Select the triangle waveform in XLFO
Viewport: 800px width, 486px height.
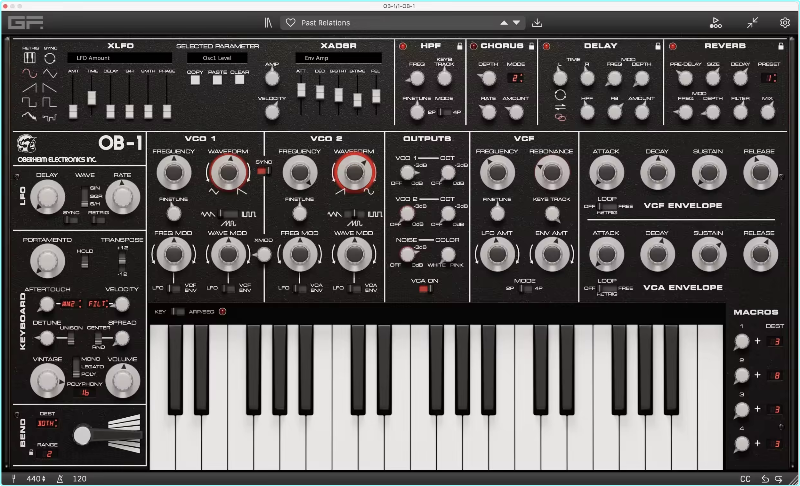click(49, 73)
